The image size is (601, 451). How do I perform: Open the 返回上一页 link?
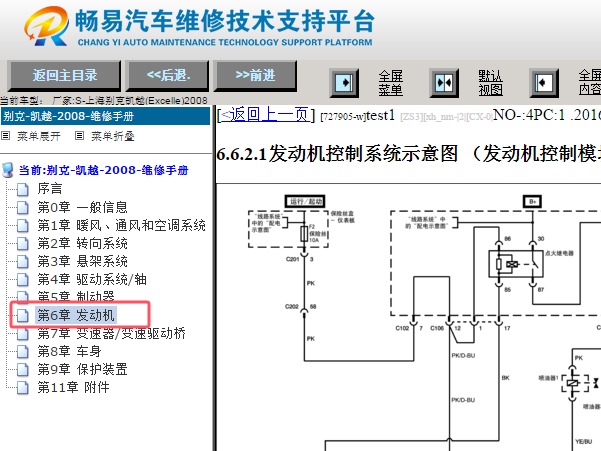tap(266, 115)
